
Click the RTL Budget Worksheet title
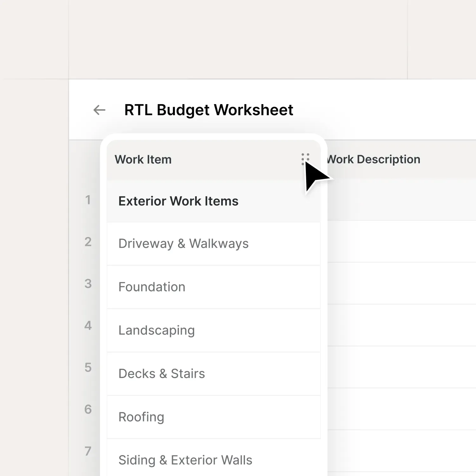click(208, 110)
